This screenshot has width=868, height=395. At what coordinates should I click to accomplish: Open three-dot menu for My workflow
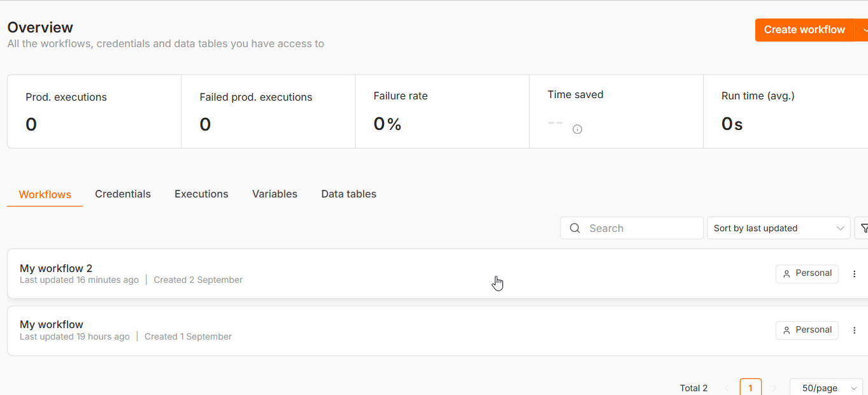coord(855,331)
